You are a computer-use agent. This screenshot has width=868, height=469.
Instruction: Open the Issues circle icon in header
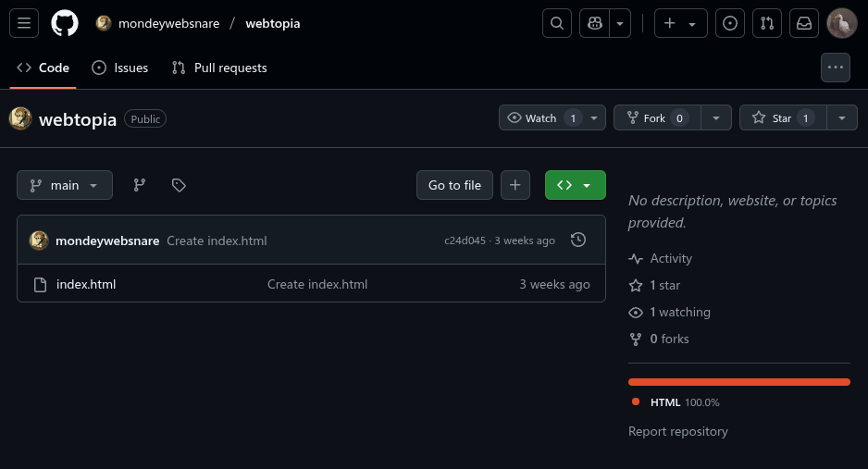pyautogui.click(x=729, y=23)
